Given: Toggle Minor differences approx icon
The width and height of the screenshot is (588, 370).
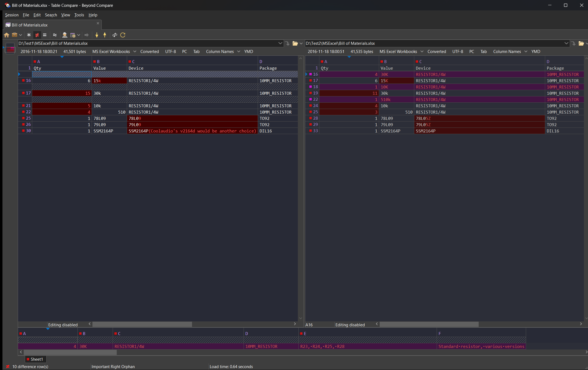Looking at the screenshot, I should tap(55, 35).
